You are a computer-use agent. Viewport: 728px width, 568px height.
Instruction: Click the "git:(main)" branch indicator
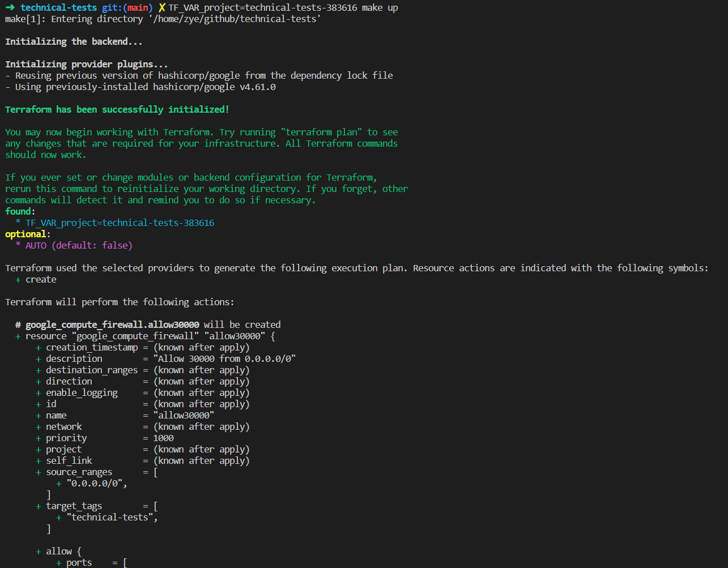(x=127, y=7)
